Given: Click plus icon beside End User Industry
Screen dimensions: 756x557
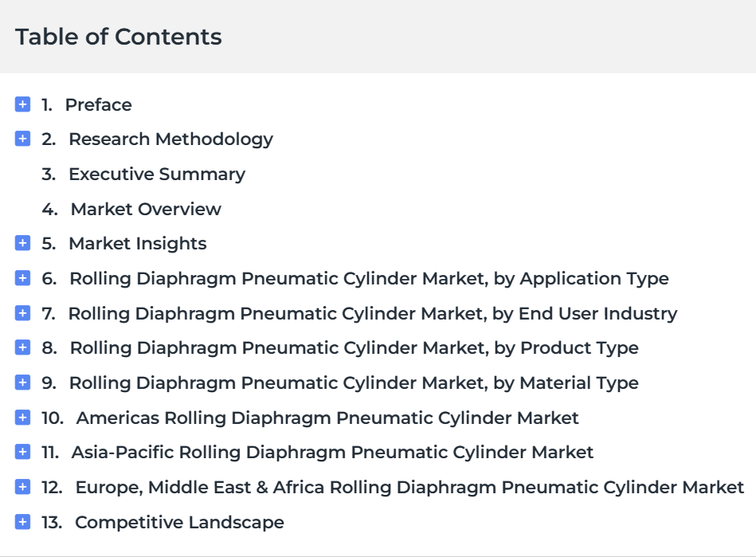Looking at the screenshot, I should [x=22, y=313].
